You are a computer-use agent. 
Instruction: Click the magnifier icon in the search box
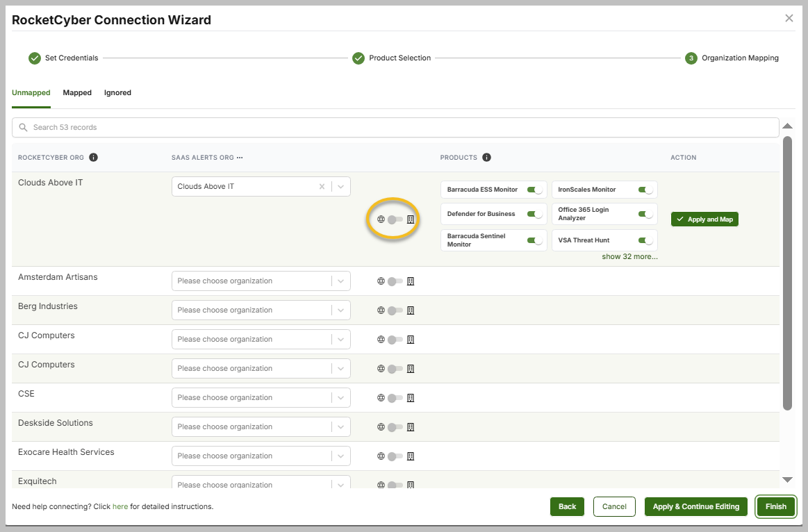(x=23, y=127)
